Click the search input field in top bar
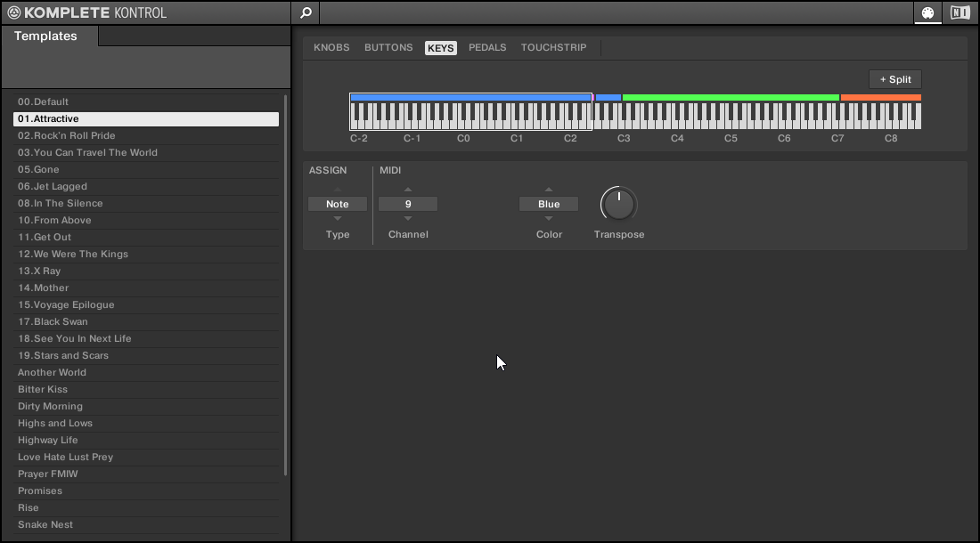Image resolution: width=980 pixels, height=543 pixels. pyautogui.click(x=616, y=12)
